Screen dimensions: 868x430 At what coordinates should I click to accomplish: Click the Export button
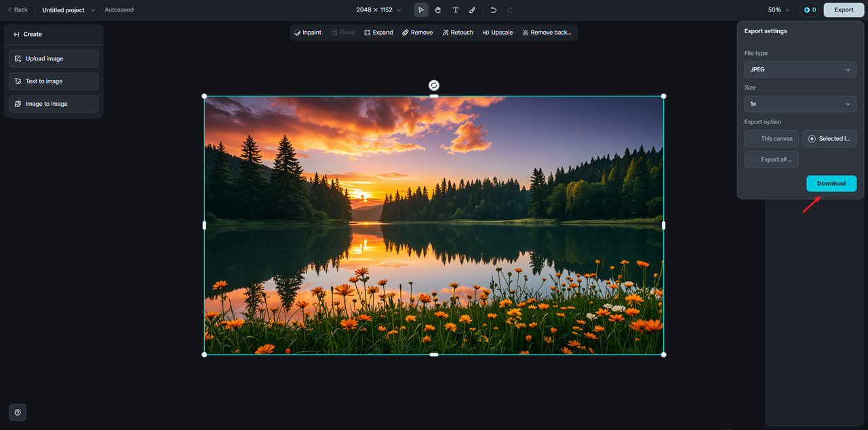pos(844,10)
